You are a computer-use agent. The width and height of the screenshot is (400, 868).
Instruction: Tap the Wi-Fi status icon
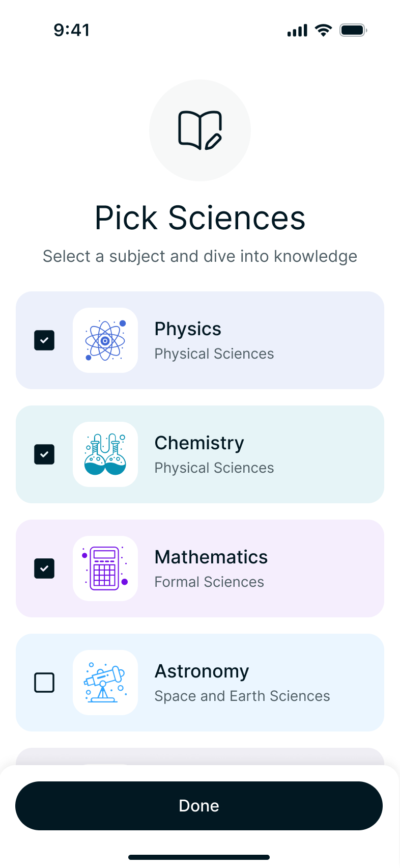(x=323, y=30)
